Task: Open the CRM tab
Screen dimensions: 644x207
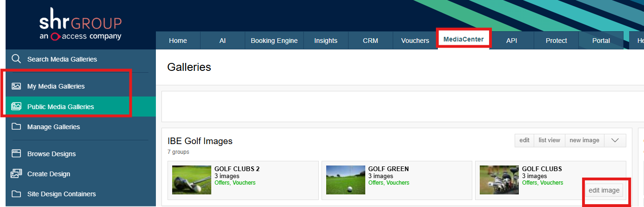Action: [370, 41]
